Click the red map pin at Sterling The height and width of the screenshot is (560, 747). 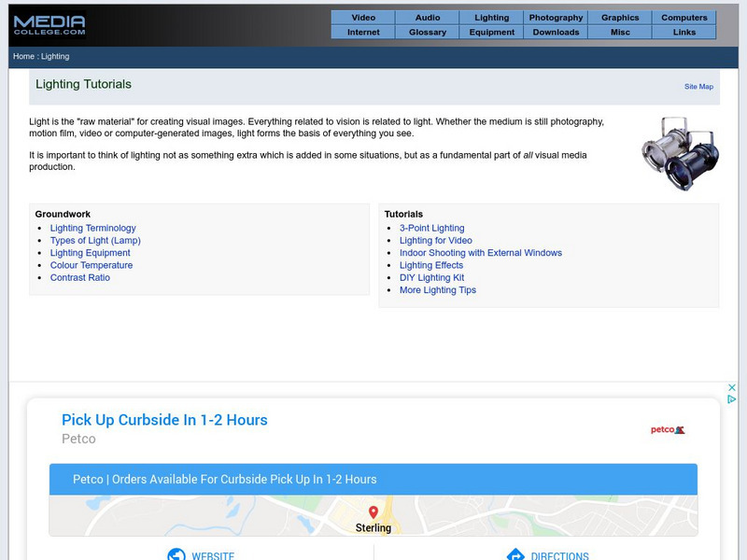(x=373, y=512)
